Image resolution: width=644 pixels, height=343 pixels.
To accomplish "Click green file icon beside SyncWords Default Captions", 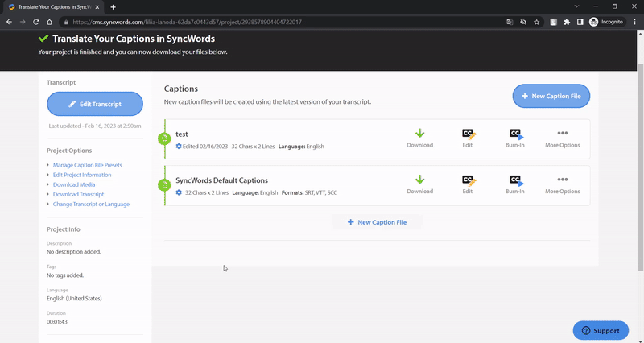I will point(164,185).
